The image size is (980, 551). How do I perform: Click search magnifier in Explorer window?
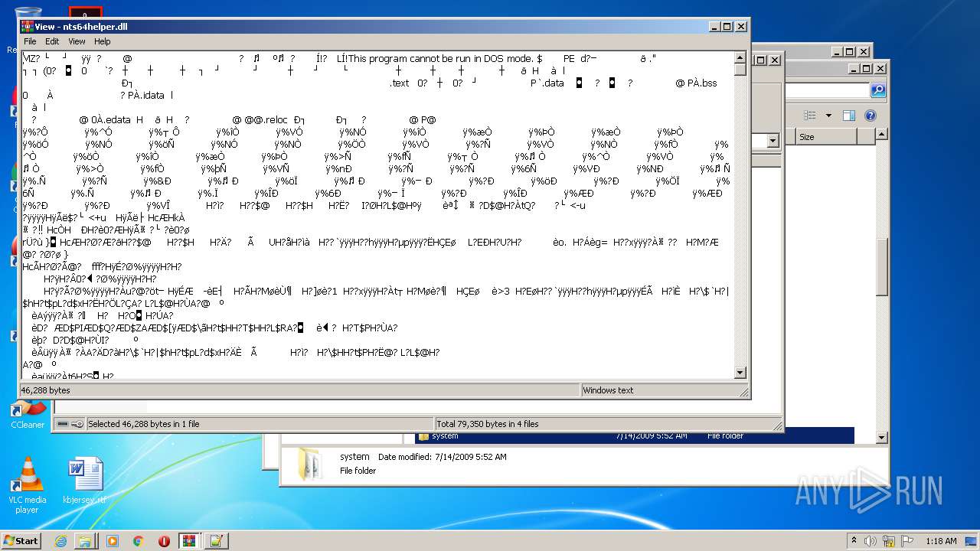(878, 90)
